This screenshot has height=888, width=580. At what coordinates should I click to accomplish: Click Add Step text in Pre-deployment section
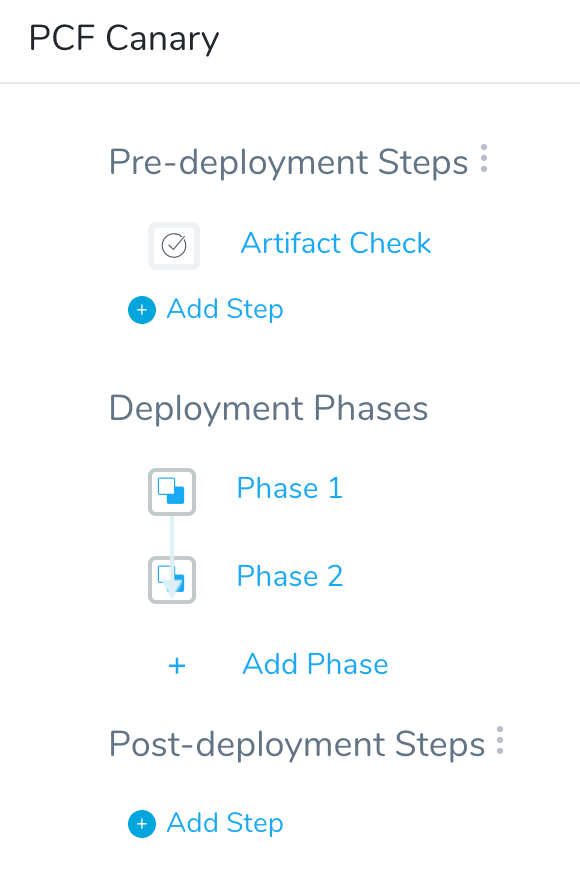pos(225,309)
